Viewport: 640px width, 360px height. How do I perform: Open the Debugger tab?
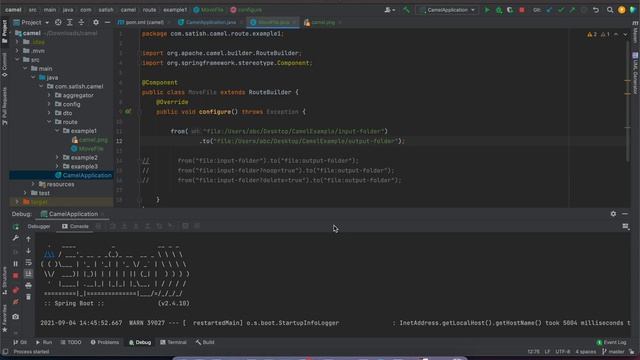[39, 226]
